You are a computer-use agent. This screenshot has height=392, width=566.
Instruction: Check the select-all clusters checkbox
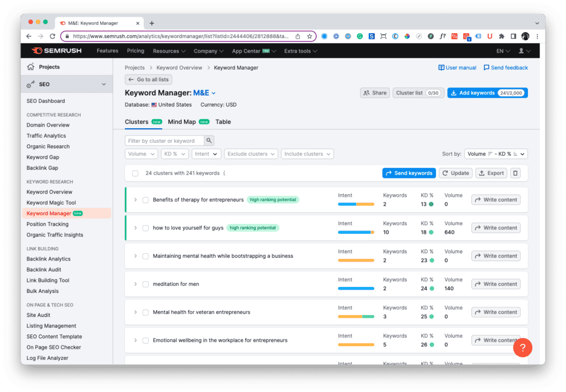pos(135,173)
